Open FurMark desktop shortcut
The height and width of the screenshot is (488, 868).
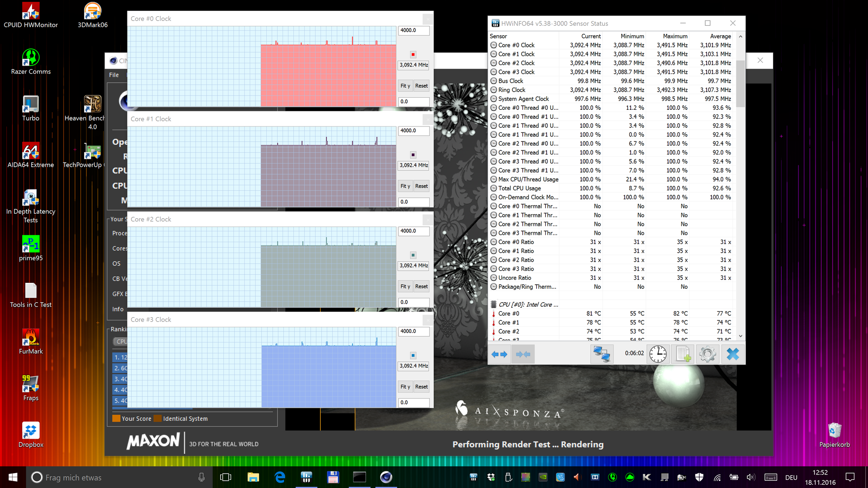click(x=31, y=342)
